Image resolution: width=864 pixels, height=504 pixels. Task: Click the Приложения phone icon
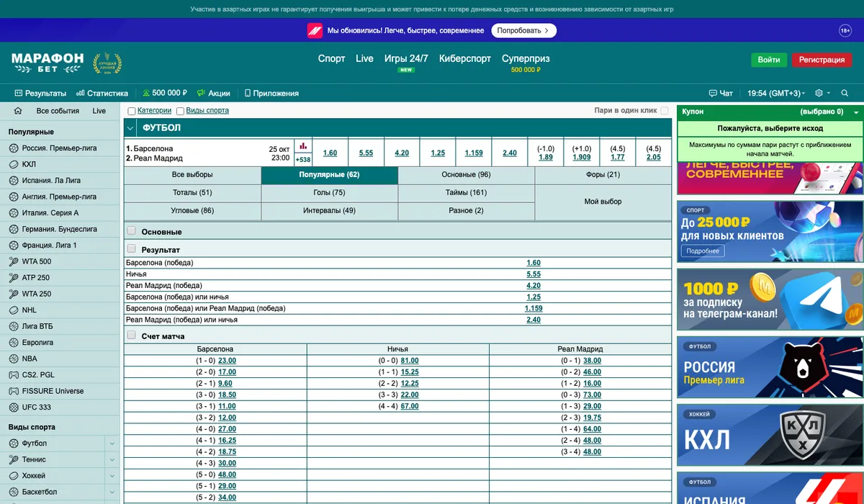(x=248, y=93)
